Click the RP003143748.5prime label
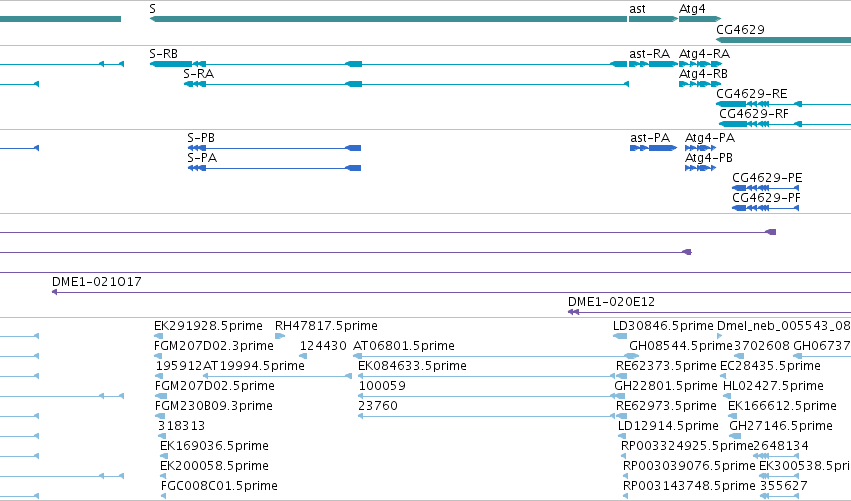The width and height of the screenshot is (851, 501). pos(689,486)
